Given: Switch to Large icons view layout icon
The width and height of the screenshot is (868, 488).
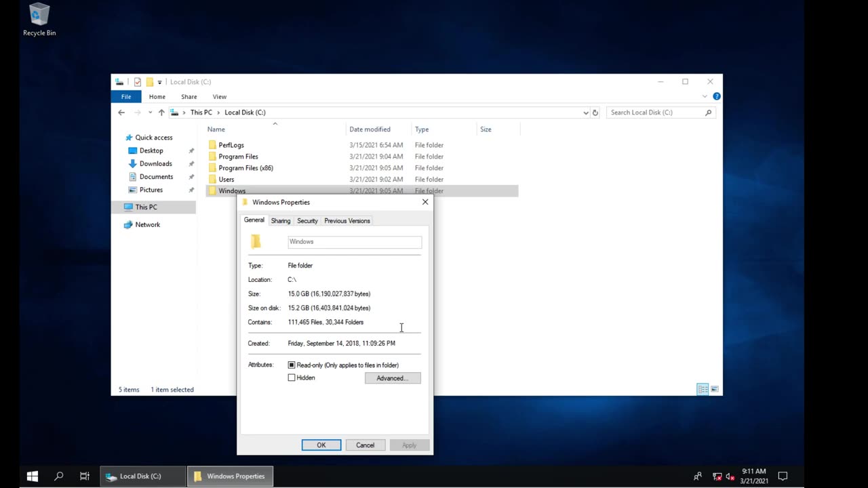Looking at the screenshot, I should (715, 389).
